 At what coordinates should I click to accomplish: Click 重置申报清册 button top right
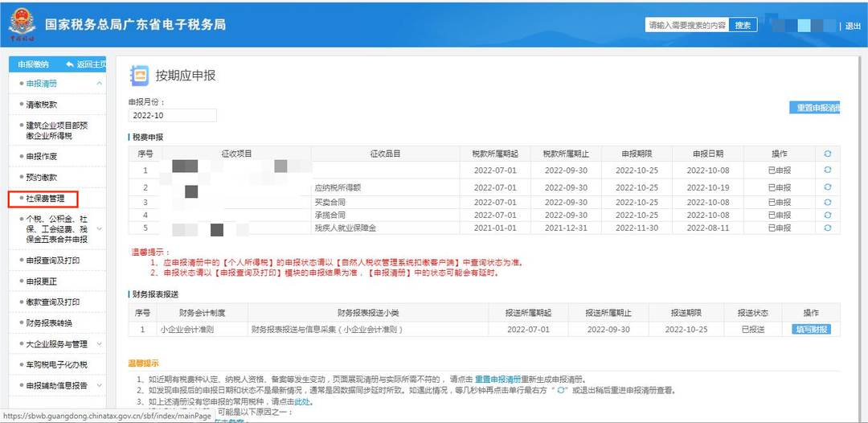click(815, 108)
